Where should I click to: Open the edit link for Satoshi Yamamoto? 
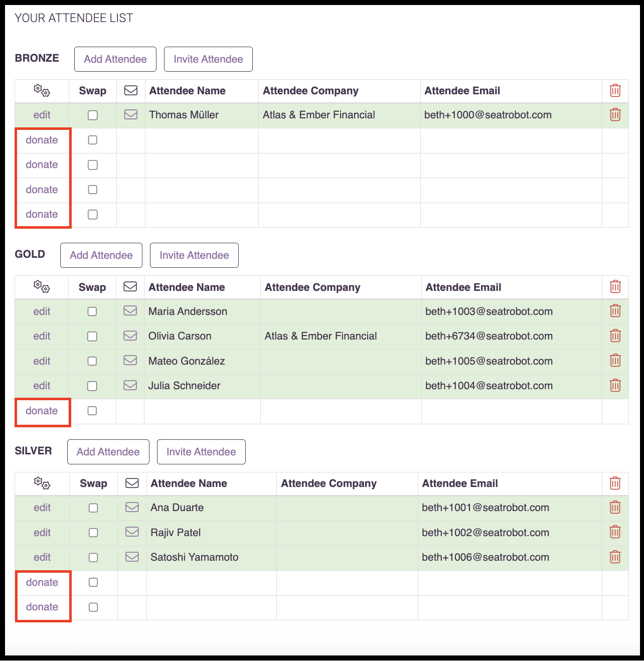coord(43,557)
